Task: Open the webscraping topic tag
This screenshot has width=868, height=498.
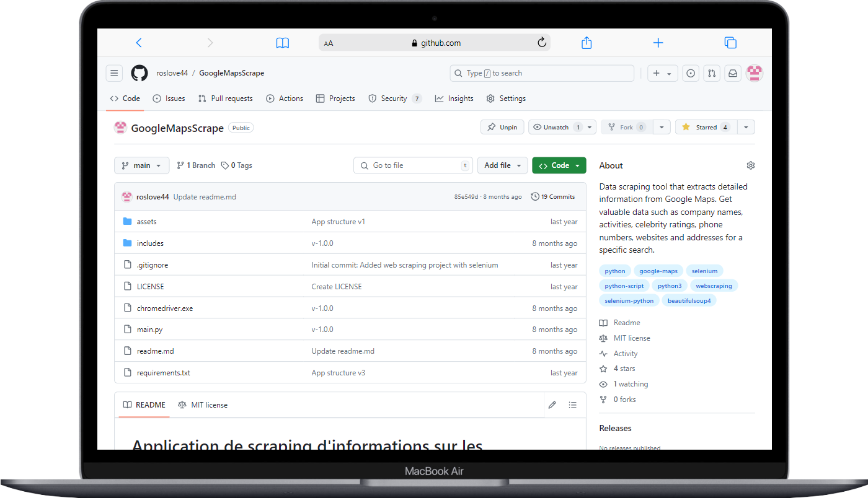Action: (x=714, y=286)
